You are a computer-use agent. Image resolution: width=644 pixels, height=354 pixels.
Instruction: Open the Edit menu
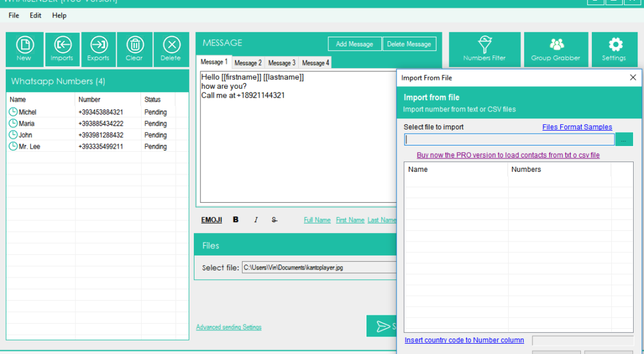coord(35,15)
